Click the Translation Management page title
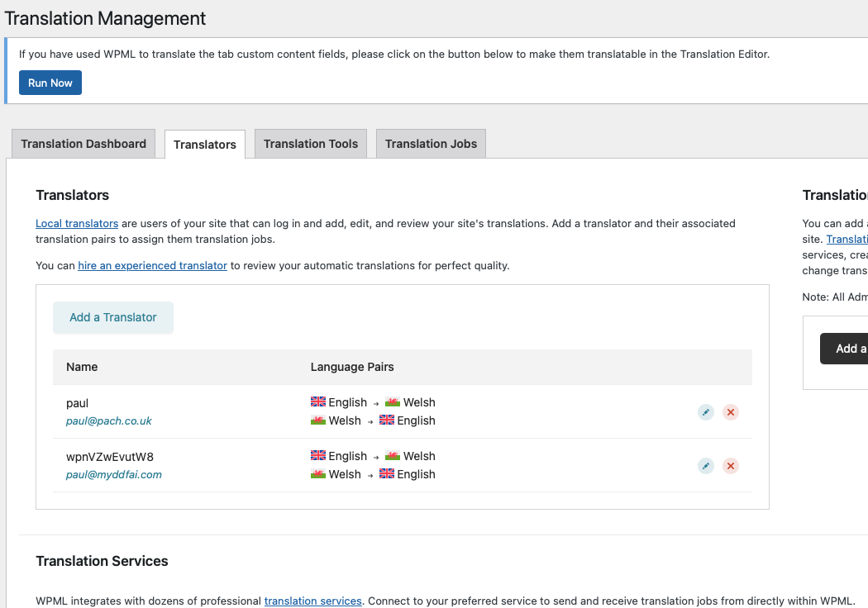 (105, 18)
